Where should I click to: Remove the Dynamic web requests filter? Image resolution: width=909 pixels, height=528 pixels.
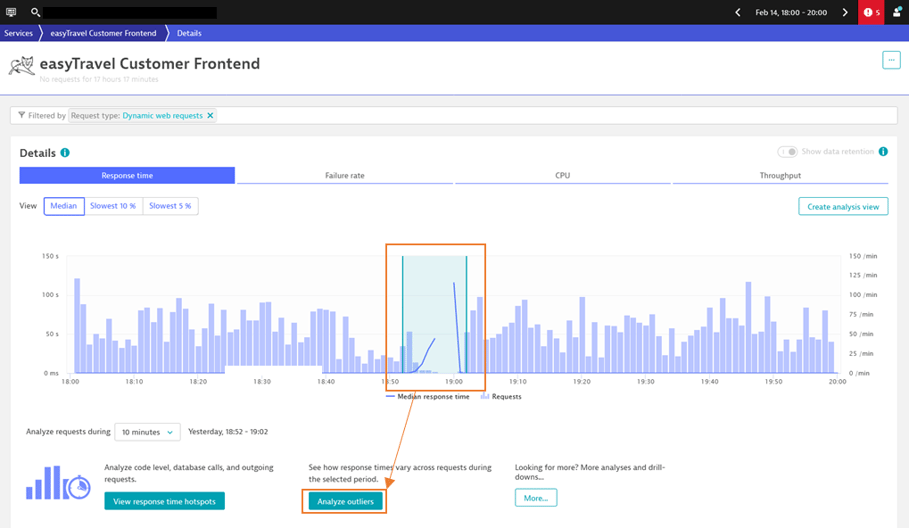210,115
